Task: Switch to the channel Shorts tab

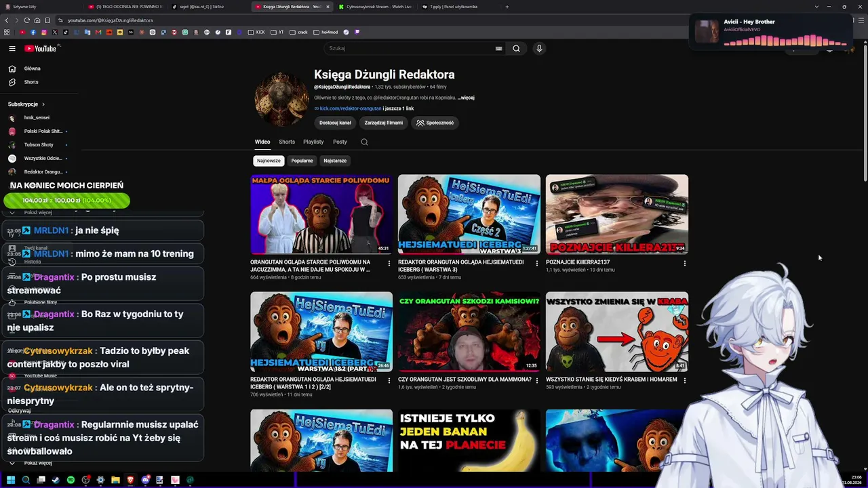Action: [x=287, y=142]
